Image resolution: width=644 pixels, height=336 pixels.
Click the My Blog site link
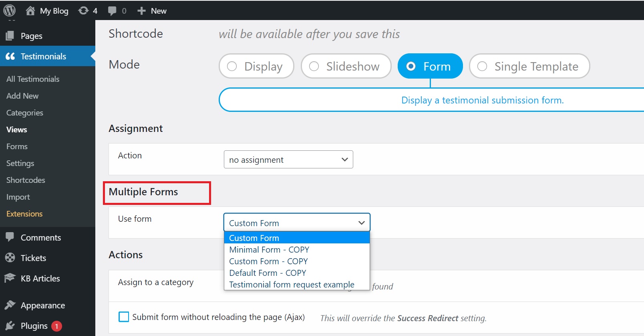click(54, 11)
